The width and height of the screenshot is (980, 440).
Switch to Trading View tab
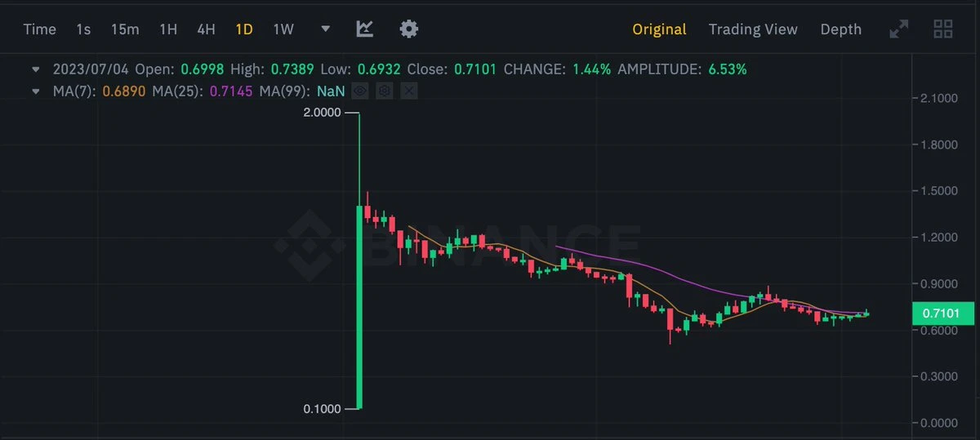(753, 29)
